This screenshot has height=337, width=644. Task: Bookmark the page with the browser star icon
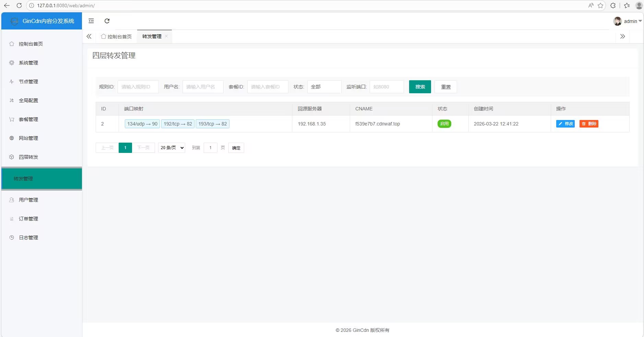[x=600, y=5]
